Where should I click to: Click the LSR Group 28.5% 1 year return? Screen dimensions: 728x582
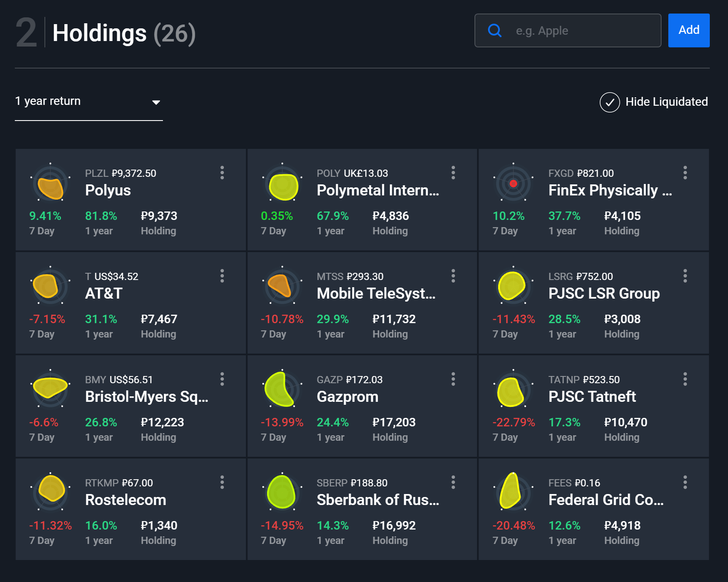tap(565, 319)
